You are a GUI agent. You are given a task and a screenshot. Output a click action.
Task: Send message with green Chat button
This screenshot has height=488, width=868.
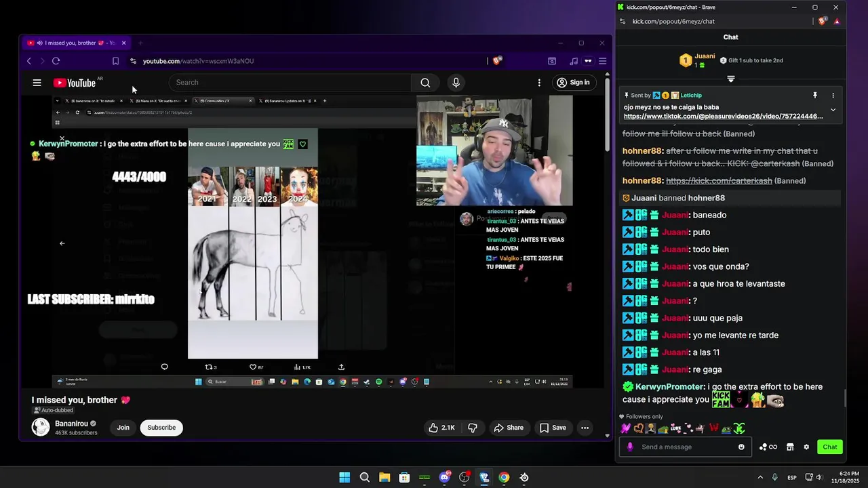830,447
